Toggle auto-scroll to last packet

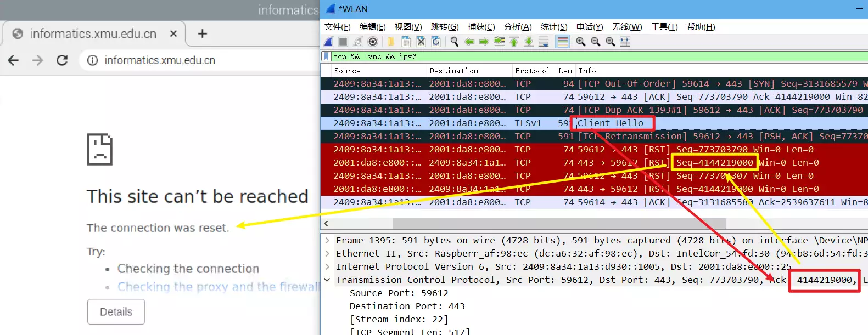pyautogui.click(x=544, y=42)
